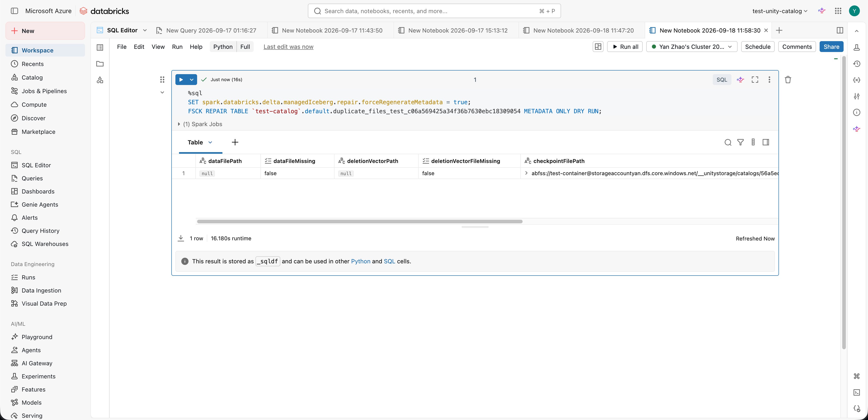The width and height of the screenshot is (868, 420).
Task: Collapse the left navigation sidebar
Action: [x=14, y=11]
